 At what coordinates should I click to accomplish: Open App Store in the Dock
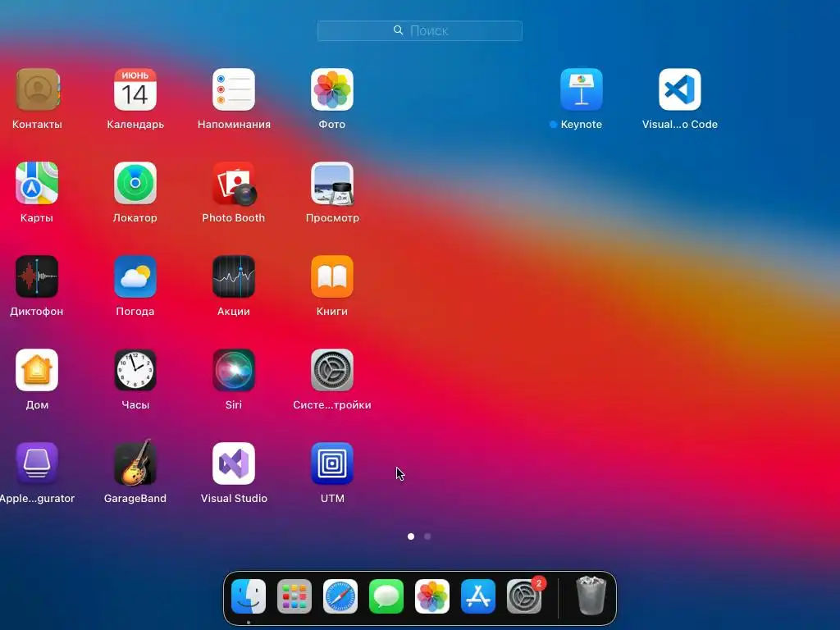tap(478, 596)
